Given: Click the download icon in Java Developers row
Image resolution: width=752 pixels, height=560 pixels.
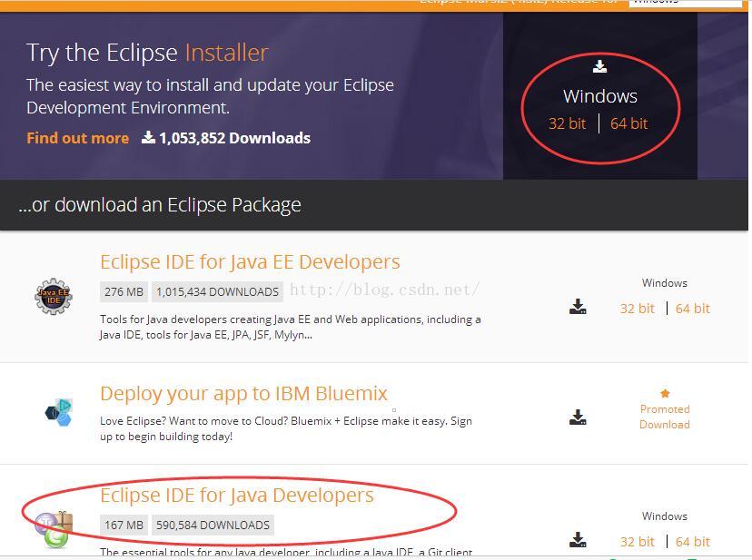Looking at the screenshot, I should [x=578, y=540].
